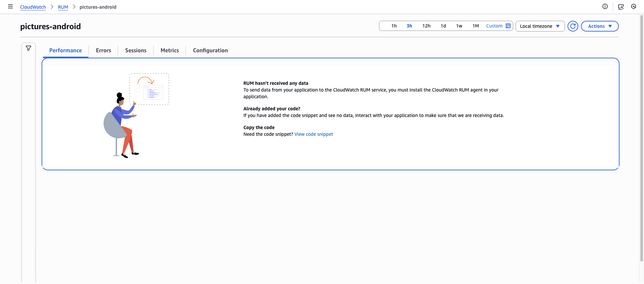The width and height of the screenshot is (644, 284).
Task: Open the Actions dropdown menu
Action: pyautogui.click(x=600, y=26)
